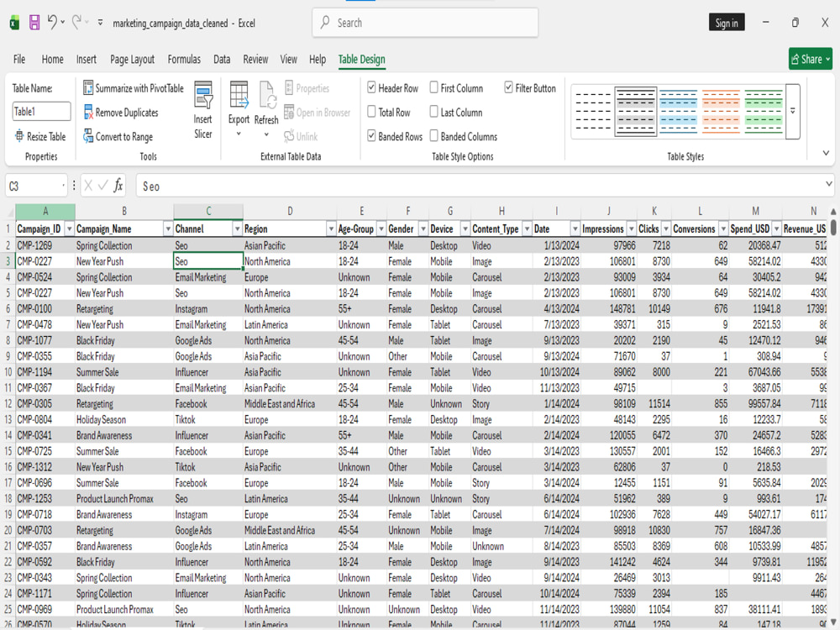Click Resize Table
The image size is (840, 630).
[40, 137]
